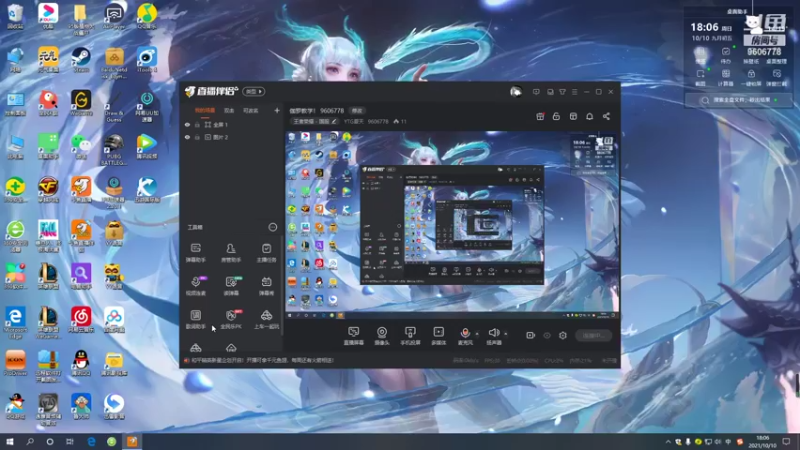Screen dimensions: 800x450
Task: Open the shop icon next to bell
Action: pyautogui.click(x=573, y=116)
